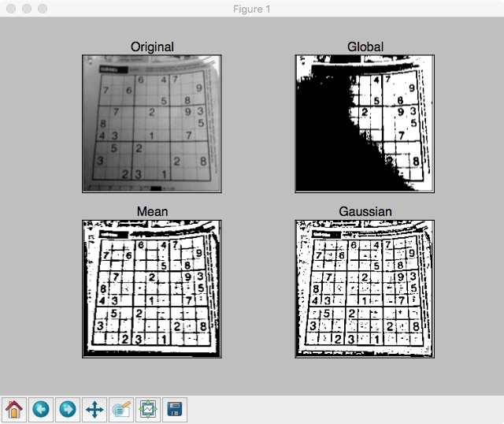504x424 pixels.
Task: Minimize the Figure 1 window
Action: tap(27, 9)
